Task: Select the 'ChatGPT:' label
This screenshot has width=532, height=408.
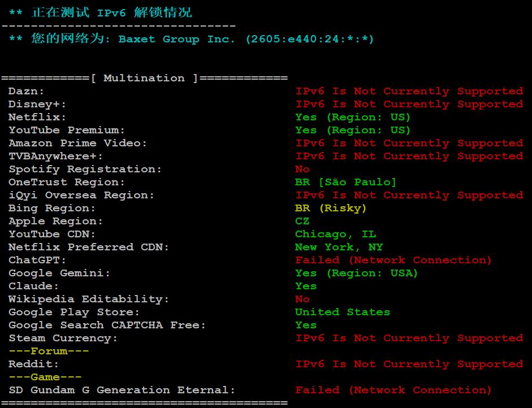Action: (x=37, y=260)
